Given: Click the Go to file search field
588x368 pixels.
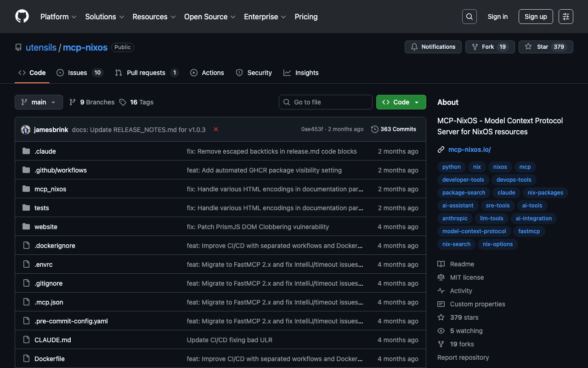Looking at the screenshot, I should point(325,102).
